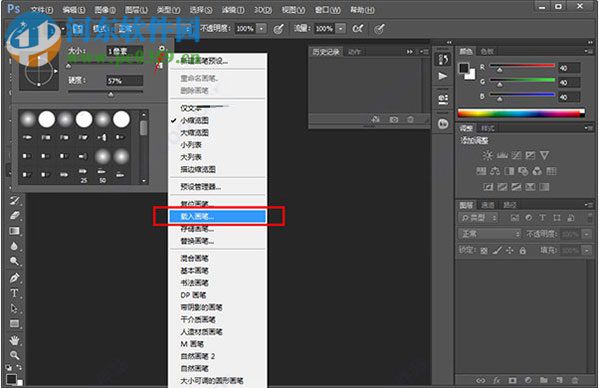Screen dimensions: 600x388
Task: Add an Invert adjustment
Action: [488, 187]
